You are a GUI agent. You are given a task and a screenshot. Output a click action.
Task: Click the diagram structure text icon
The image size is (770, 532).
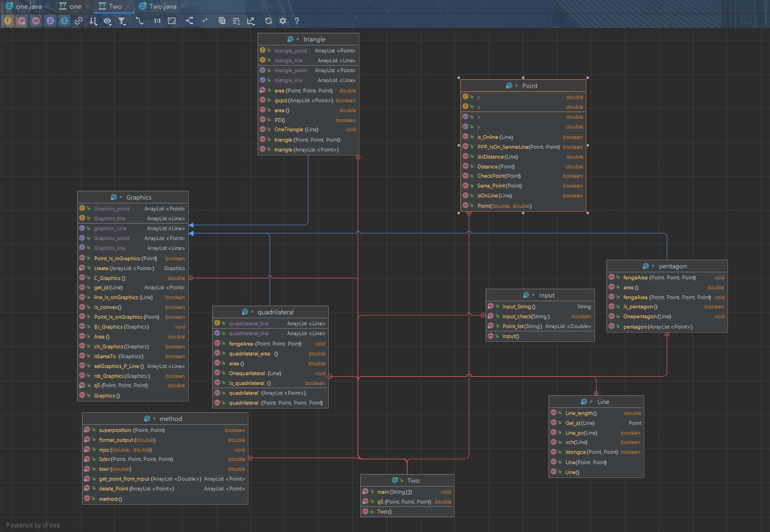[236, 21]
